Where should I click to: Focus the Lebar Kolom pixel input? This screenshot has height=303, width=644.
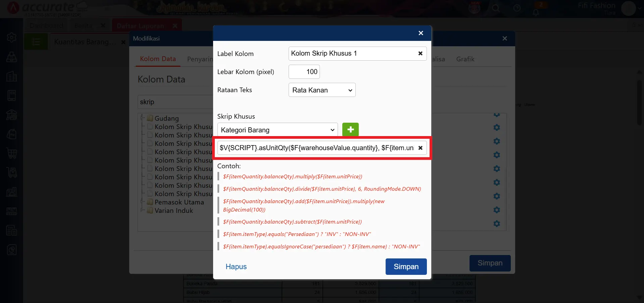304,72
